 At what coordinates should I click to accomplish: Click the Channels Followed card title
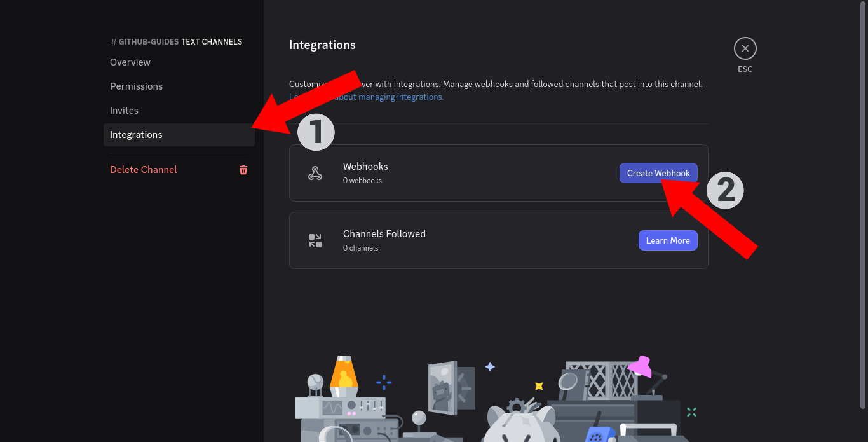384,234
